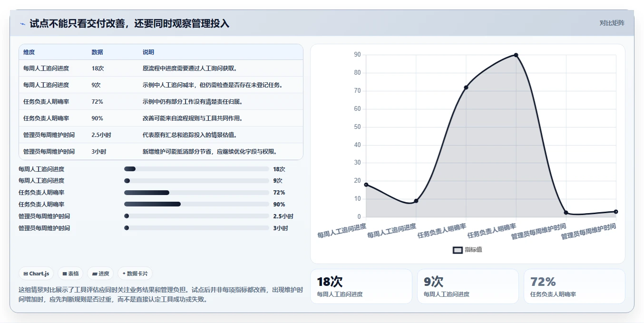Click the pulse icon before the title
The image size is (644, 323).
click(22, 23)
